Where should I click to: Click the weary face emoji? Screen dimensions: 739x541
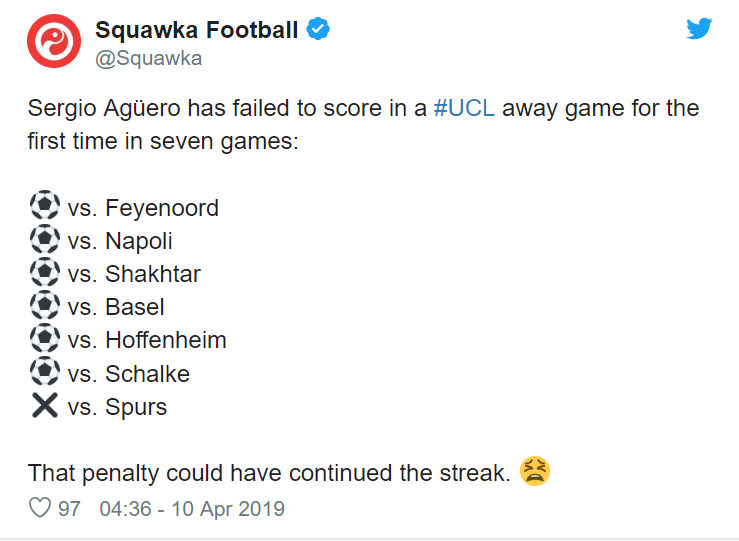535,471
